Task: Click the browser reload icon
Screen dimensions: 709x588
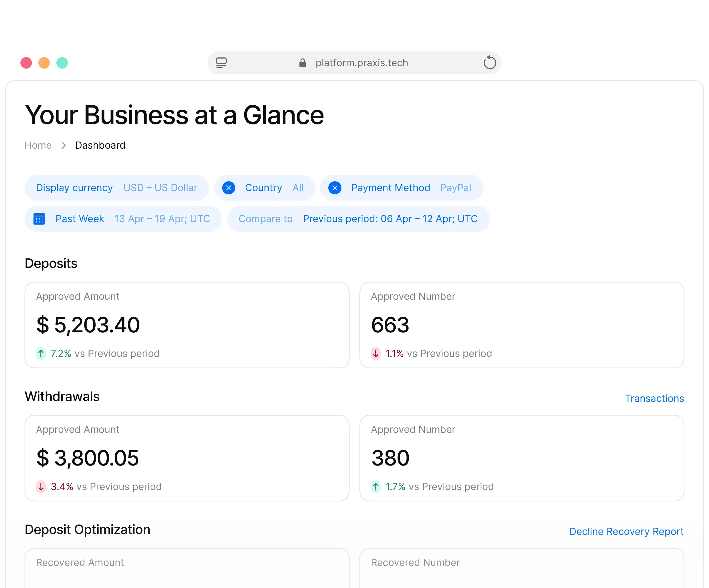Action: tap(490, 62)
